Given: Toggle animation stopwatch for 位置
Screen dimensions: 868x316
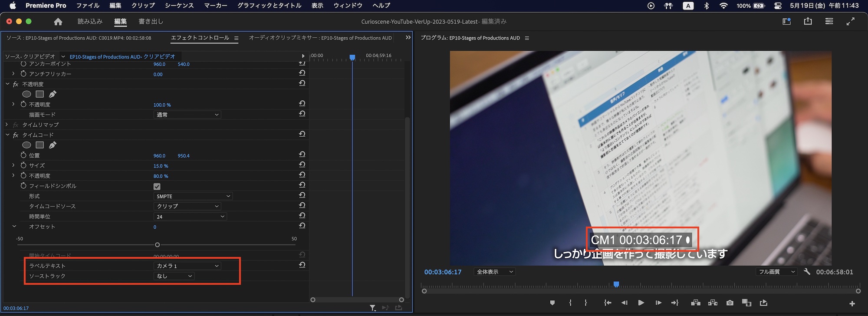Looking at the screenshot, I should (23, 155).
